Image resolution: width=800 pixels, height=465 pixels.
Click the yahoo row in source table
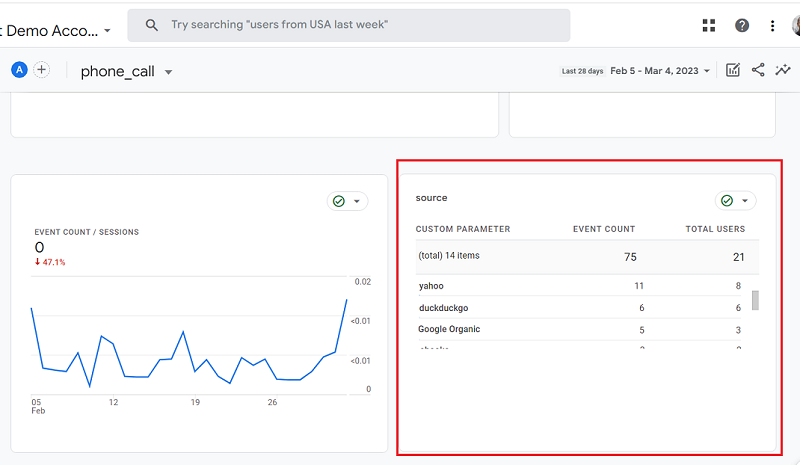[431, 286]
